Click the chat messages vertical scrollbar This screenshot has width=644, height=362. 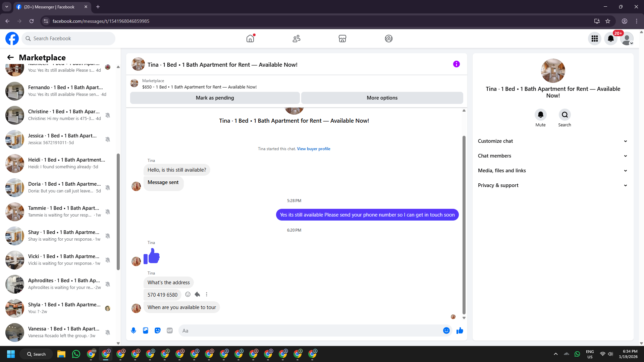pos(464,225)
